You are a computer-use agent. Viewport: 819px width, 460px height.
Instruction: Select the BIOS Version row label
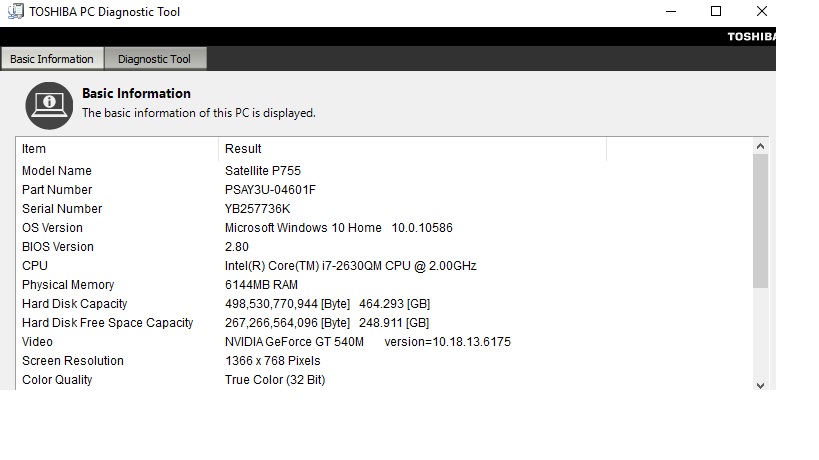(x=58, y=246)
